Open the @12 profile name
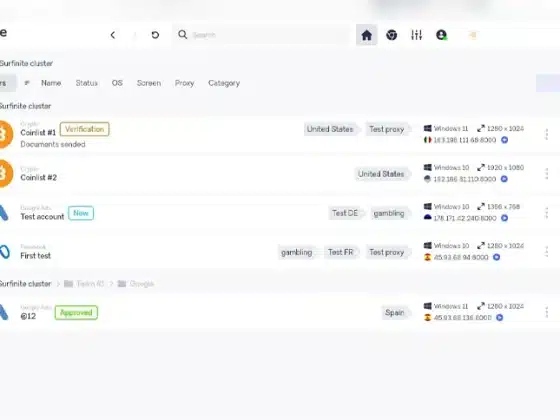 click(28, 316)
